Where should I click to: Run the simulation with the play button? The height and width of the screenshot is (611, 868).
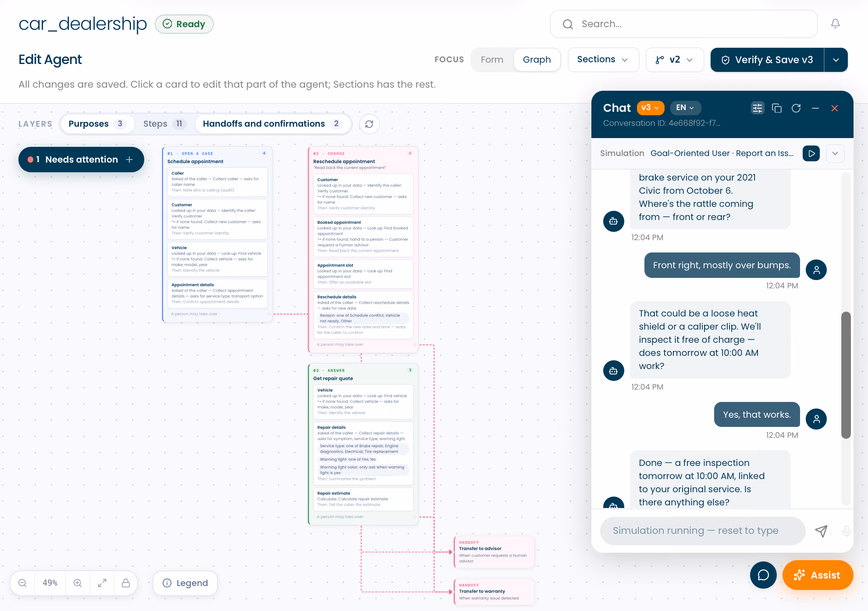pos(811,153)
